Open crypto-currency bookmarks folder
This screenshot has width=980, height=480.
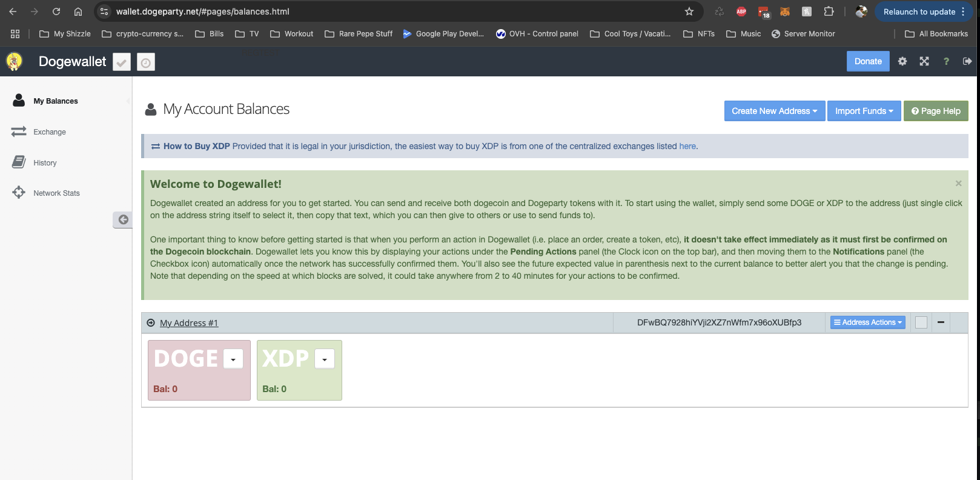(143, 34)
